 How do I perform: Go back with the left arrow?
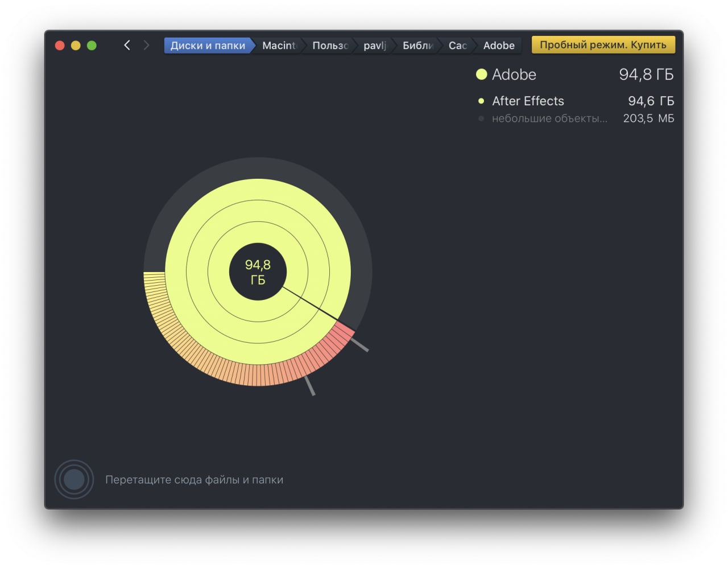point(127,45)
